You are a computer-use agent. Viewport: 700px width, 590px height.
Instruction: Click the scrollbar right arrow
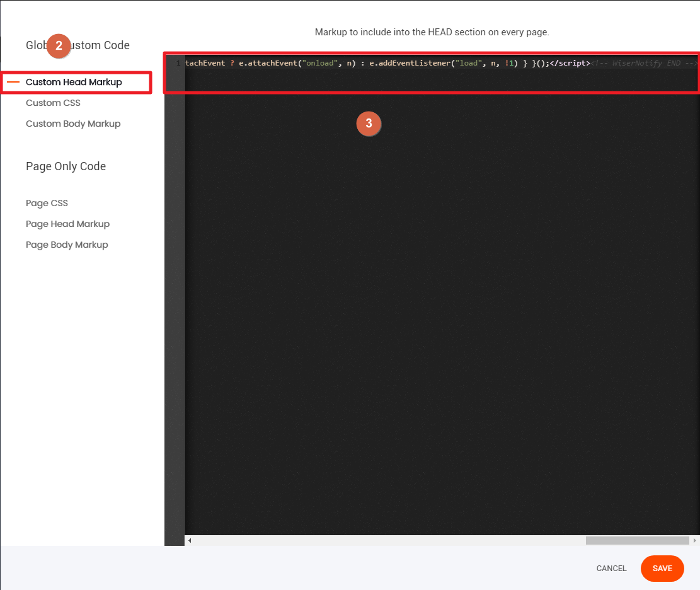coord(694,540)
